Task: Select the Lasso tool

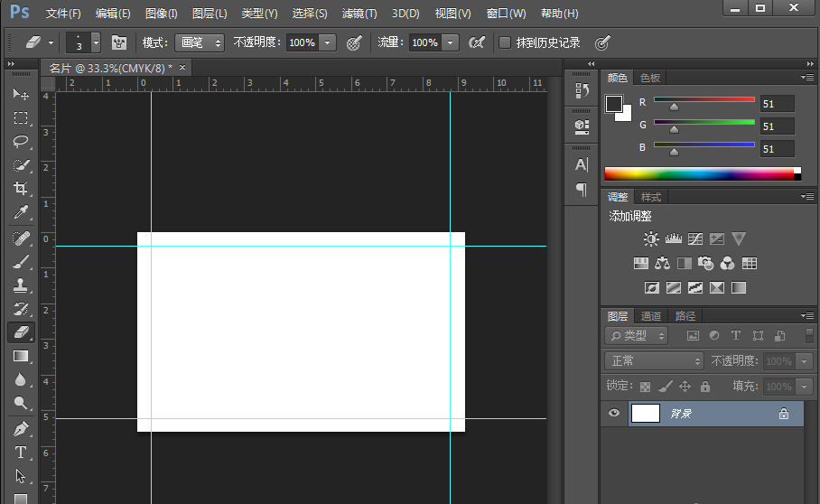Action: point(21,142)
